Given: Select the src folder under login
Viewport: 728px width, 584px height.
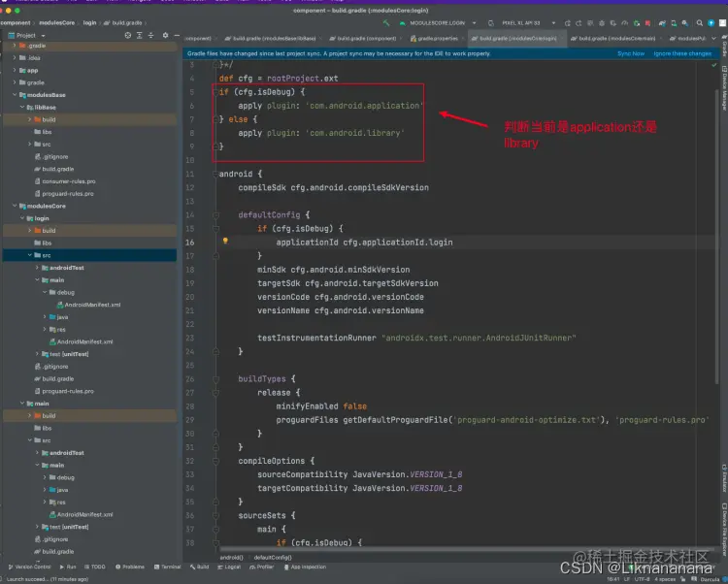Looking at the screenshot, I should [89, 255].
